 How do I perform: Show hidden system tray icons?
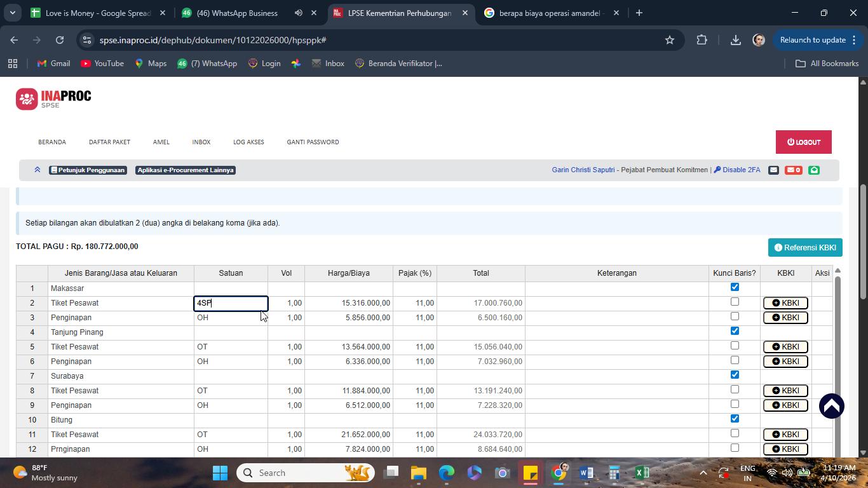[703, 473]
